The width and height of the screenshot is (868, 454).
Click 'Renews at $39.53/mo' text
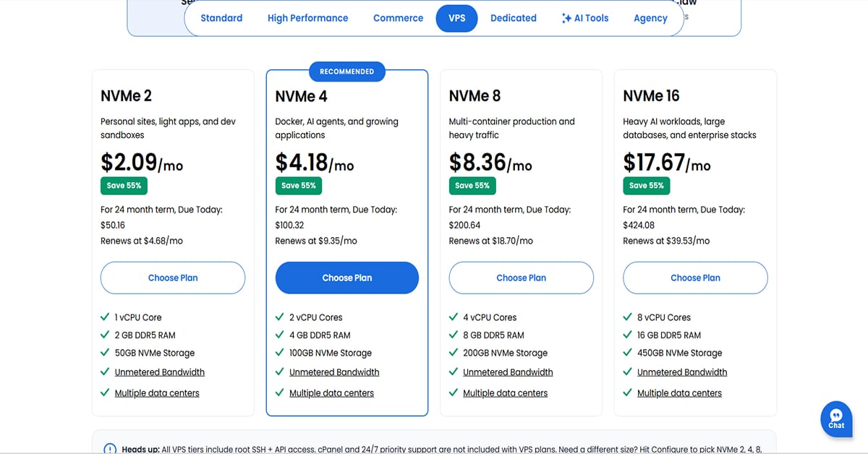pos(666,241)
